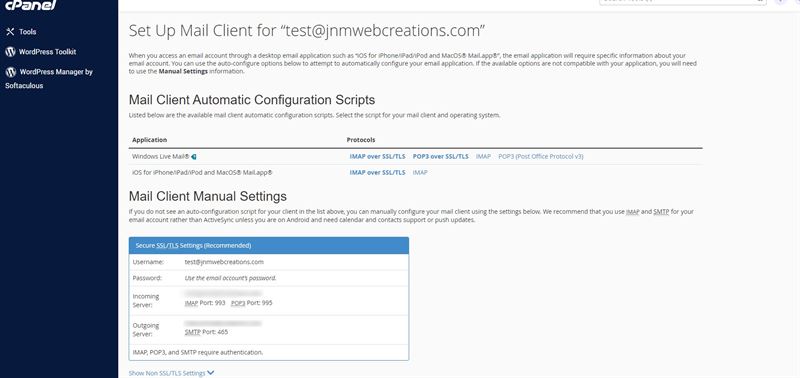Choose plain IMAP script for iOS Mail.app
800x378 pixels.
tap(420, 172)
